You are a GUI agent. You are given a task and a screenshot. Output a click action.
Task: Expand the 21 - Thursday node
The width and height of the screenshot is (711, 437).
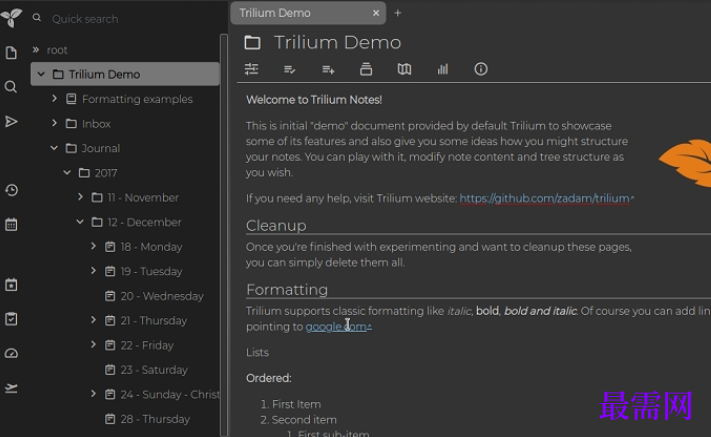coord(93,320)
